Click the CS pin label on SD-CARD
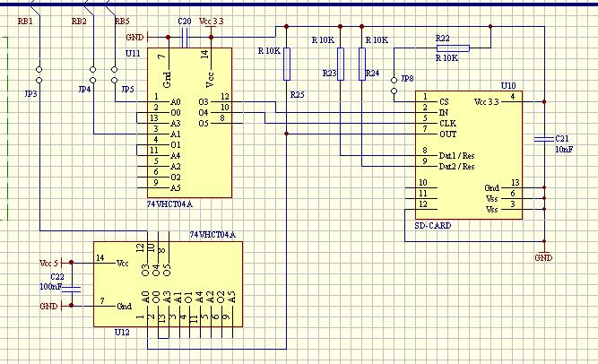Viewport: 598px width, 364px height. click(445, 102)
